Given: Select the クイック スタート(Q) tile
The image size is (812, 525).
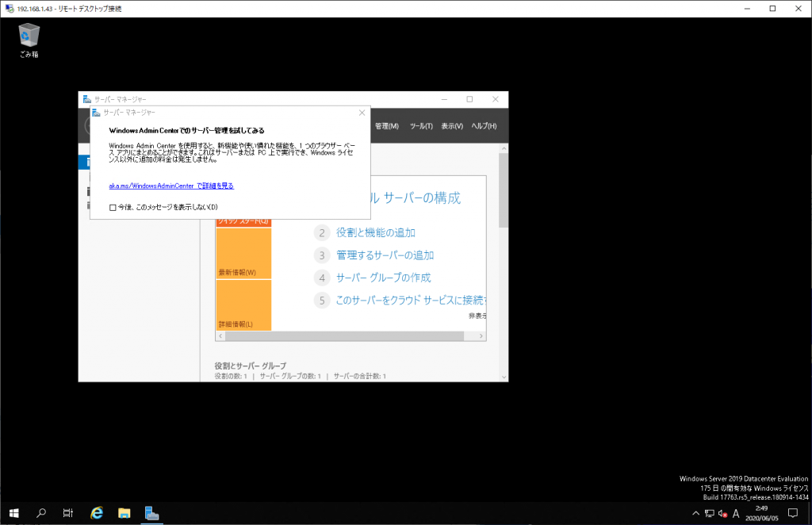Looking at the screenshot, I should coord(243,221).
